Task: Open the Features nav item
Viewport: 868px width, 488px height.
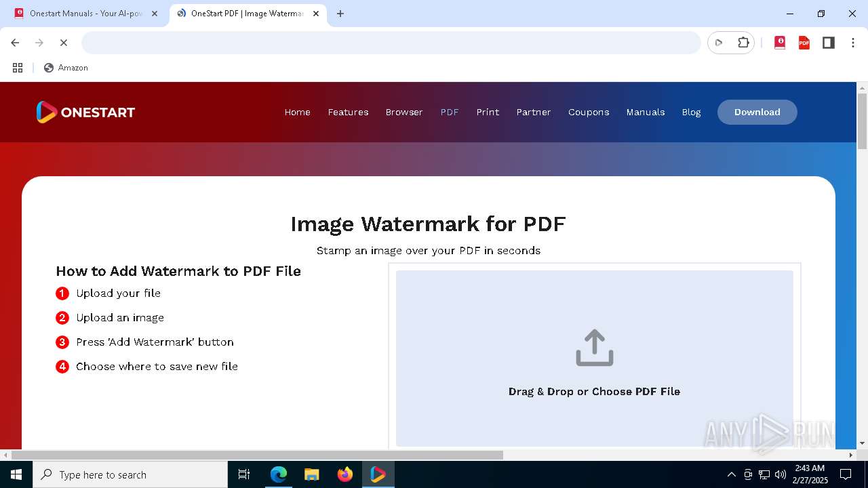Action: click(348, 112)
